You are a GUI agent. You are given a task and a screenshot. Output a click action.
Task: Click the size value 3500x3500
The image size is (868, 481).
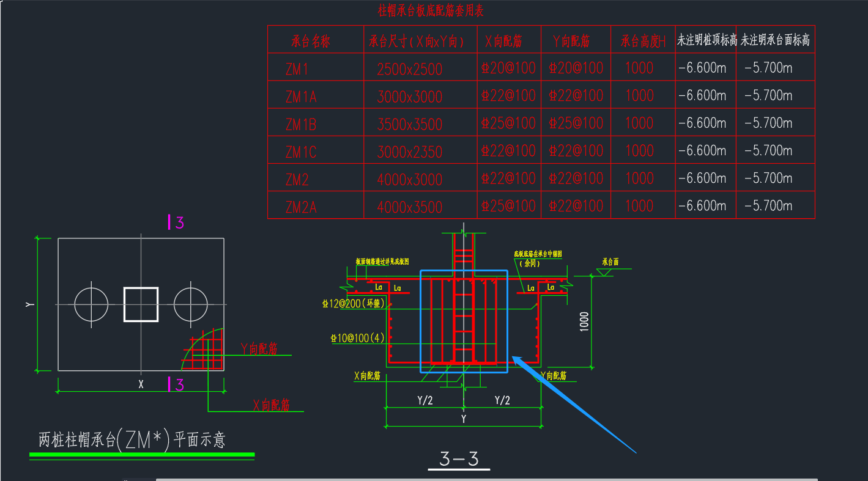[409, 125]
